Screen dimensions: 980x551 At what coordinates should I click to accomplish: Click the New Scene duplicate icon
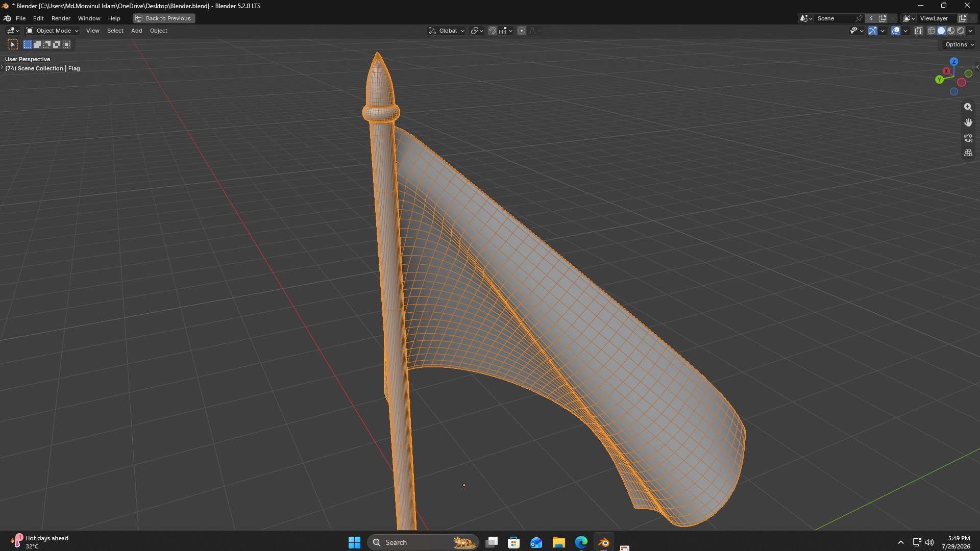click(x=883, y=18)
